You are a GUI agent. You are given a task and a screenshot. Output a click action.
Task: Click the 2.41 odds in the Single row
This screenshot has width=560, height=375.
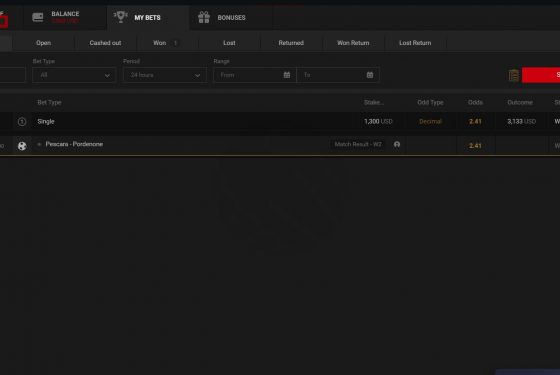(475, 121)
